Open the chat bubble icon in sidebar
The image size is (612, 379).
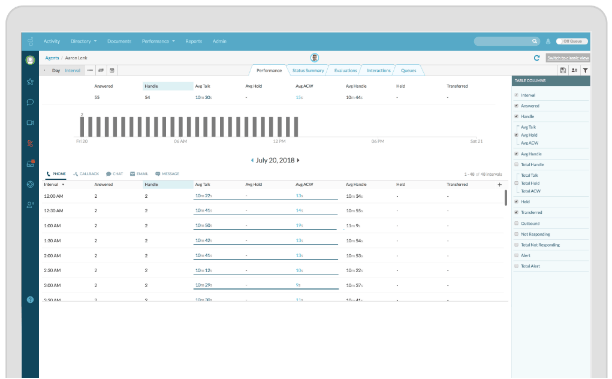(30, 102)
